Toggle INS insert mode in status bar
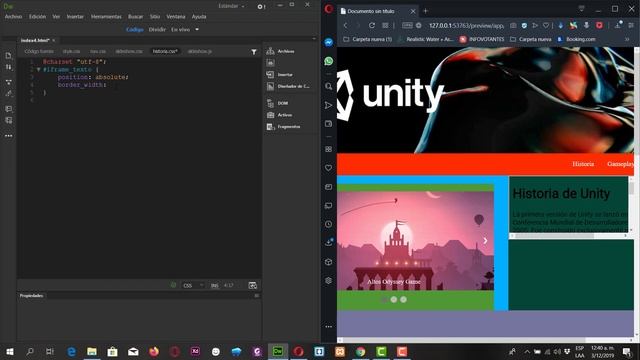 click(215, 285)
